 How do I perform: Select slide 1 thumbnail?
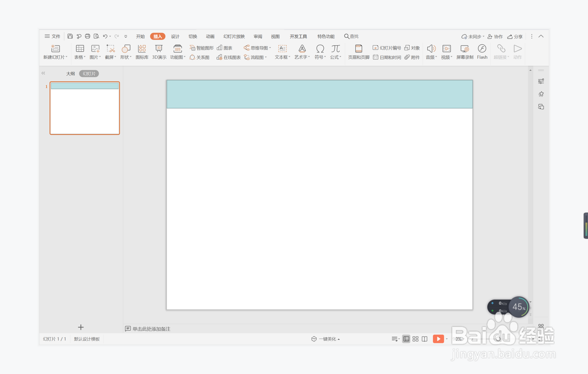point(85,108)
